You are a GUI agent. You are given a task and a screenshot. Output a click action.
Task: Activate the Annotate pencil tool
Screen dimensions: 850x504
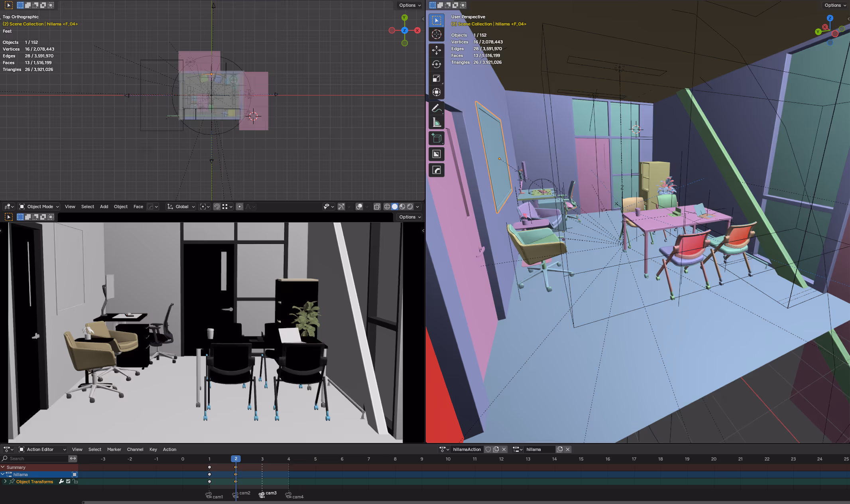437,108
